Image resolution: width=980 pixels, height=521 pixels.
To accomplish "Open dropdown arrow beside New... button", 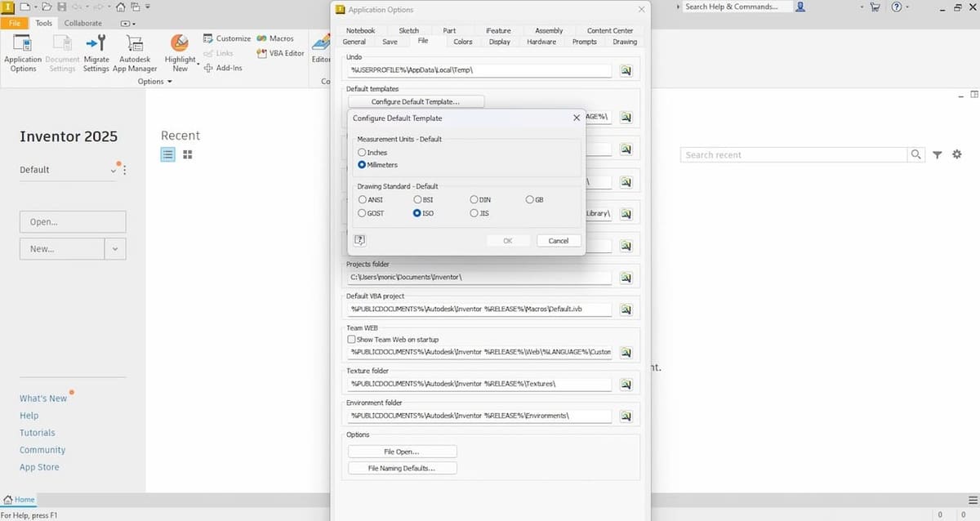I will (115, 249).
